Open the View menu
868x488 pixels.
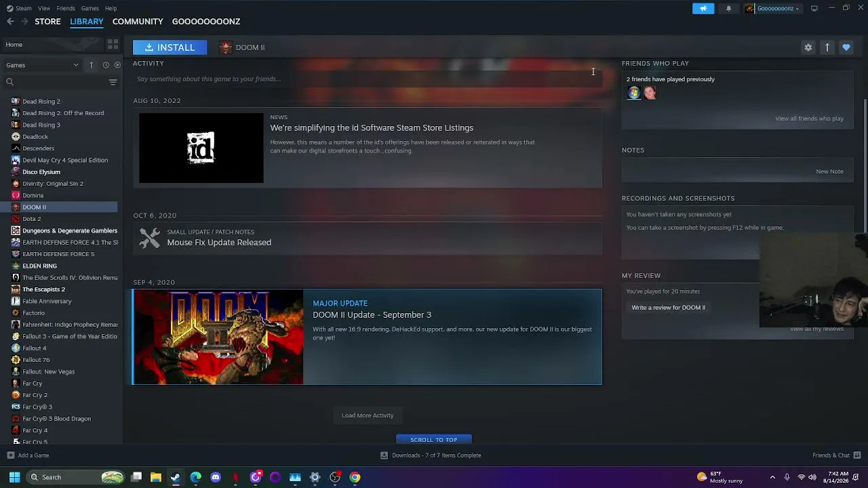coord(44,8)
